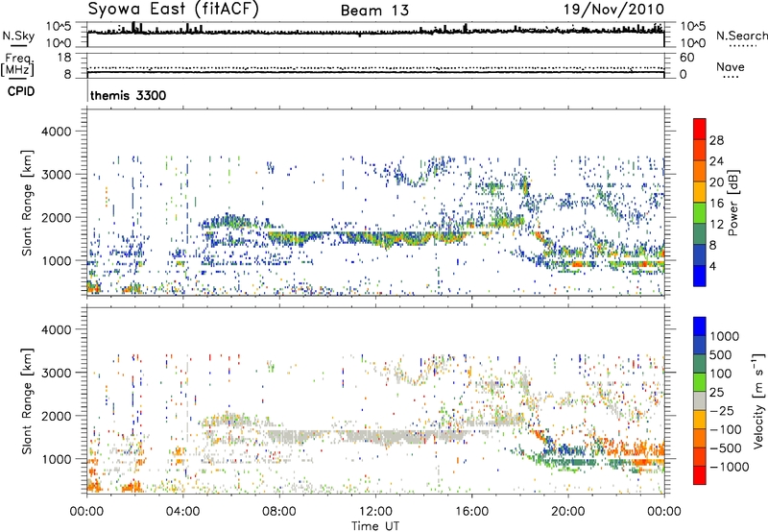The width and height of the screenshot is (768, 532).
Task: Click the '20:00' time axis label
Action: tap(568, 512)
